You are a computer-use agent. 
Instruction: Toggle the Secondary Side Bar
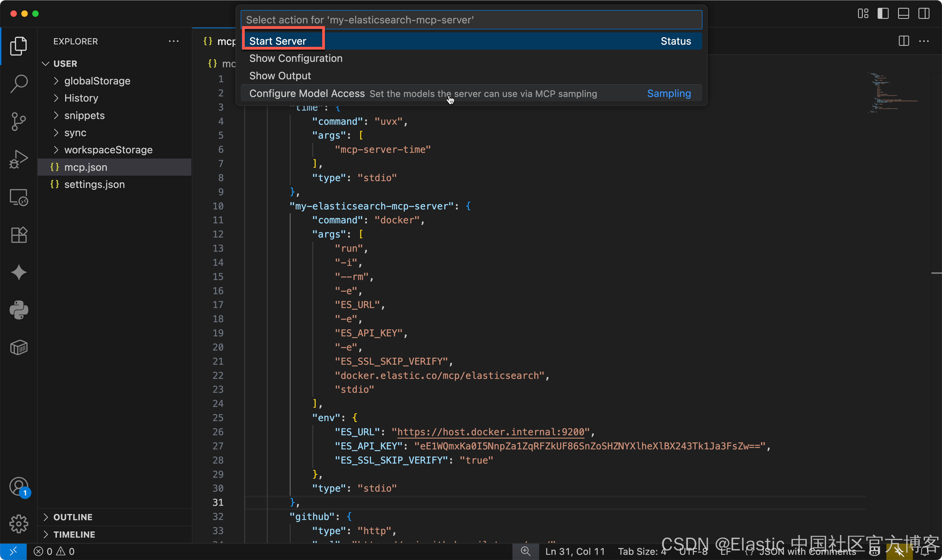click(x=923, y=14)
